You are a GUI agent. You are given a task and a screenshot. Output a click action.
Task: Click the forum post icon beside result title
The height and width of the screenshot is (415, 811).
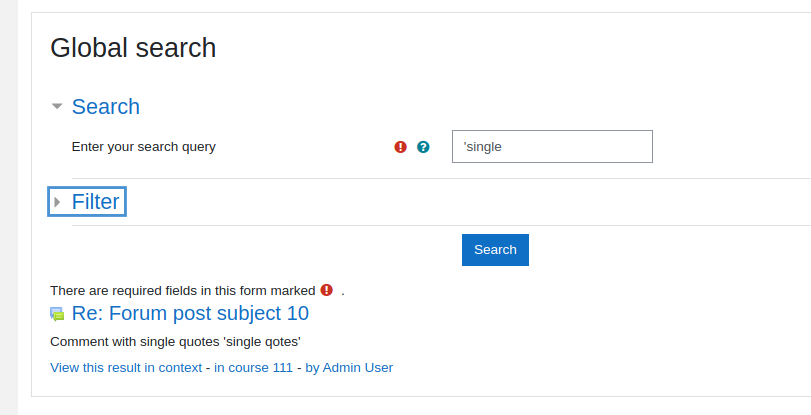tap(57, 314)
